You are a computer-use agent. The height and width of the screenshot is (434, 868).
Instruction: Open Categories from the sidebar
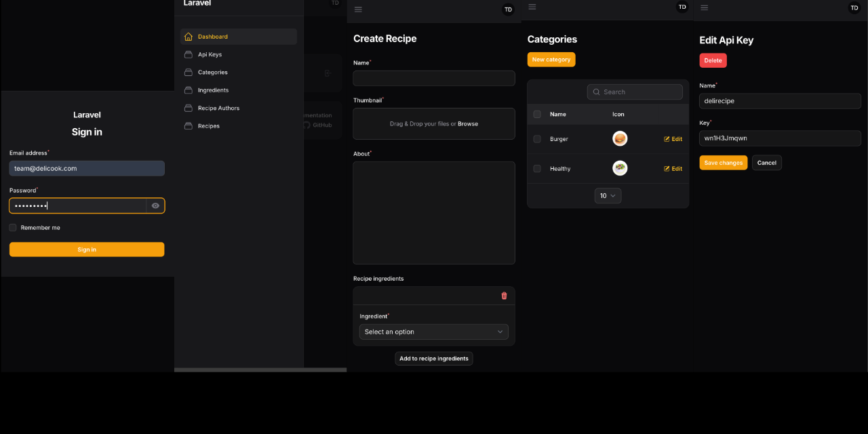239,72
